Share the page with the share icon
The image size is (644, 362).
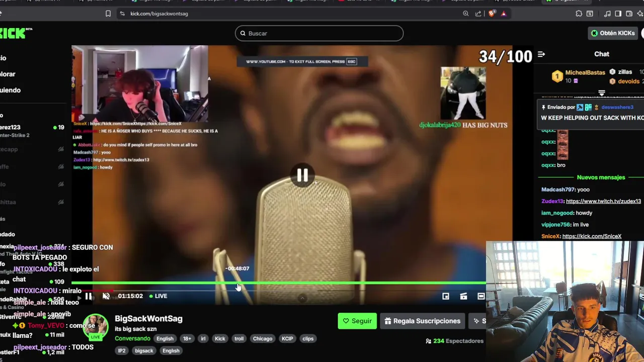point(478,14)
